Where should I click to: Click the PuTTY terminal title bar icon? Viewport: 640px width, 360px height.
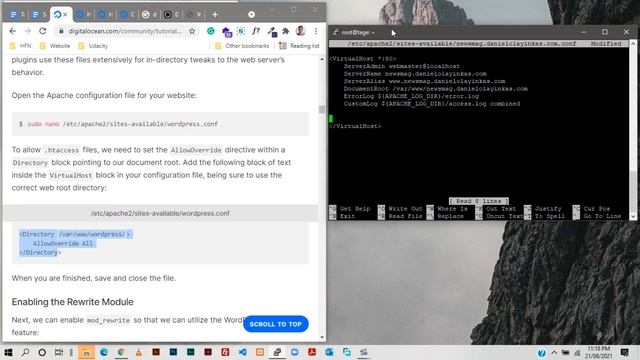(336, 32)
